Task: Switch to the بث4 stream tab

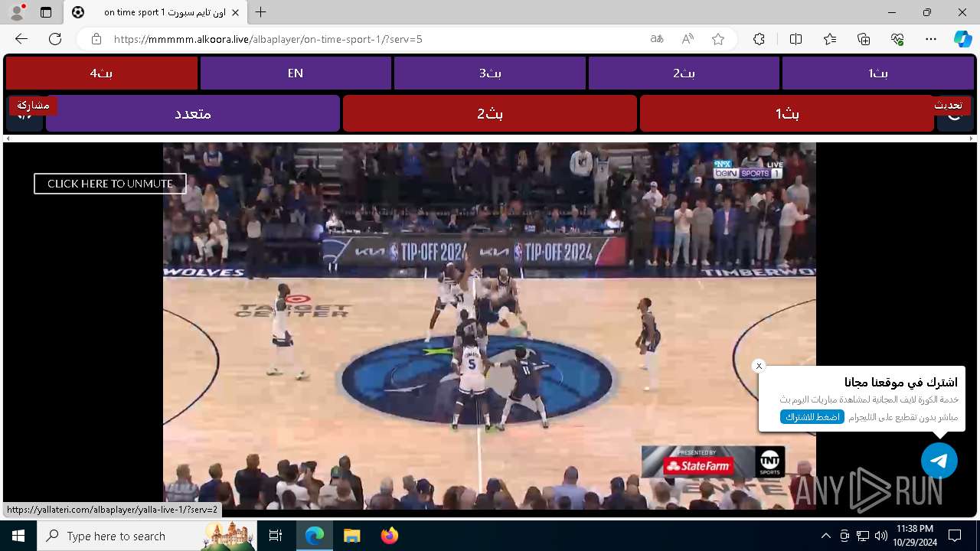Action: (x=102, y=73)
